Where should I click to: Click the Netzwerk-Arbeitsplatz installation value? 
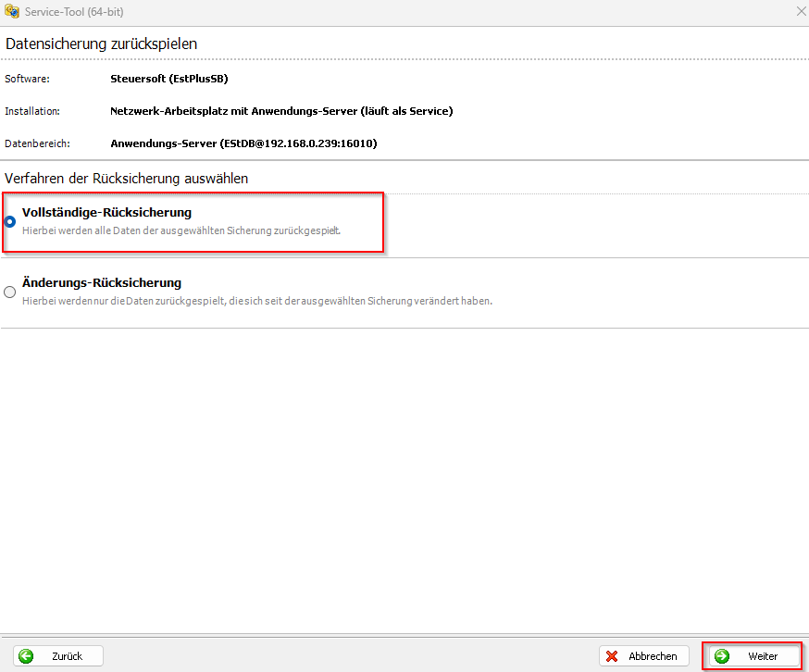[281, 111]
